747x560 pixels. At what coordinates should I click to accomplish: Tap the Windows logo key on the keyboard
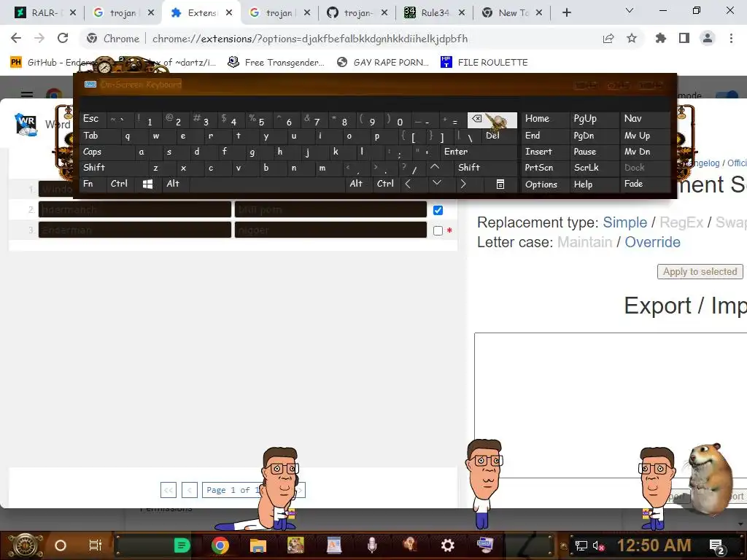[147, 184]
